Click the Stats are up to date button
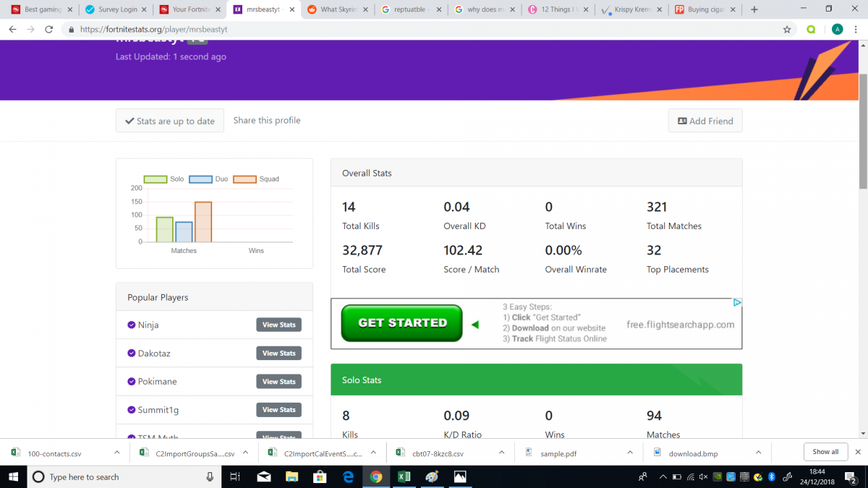Image resolution: width=868 pixels, height=488 pixels. tap(170, 121)
